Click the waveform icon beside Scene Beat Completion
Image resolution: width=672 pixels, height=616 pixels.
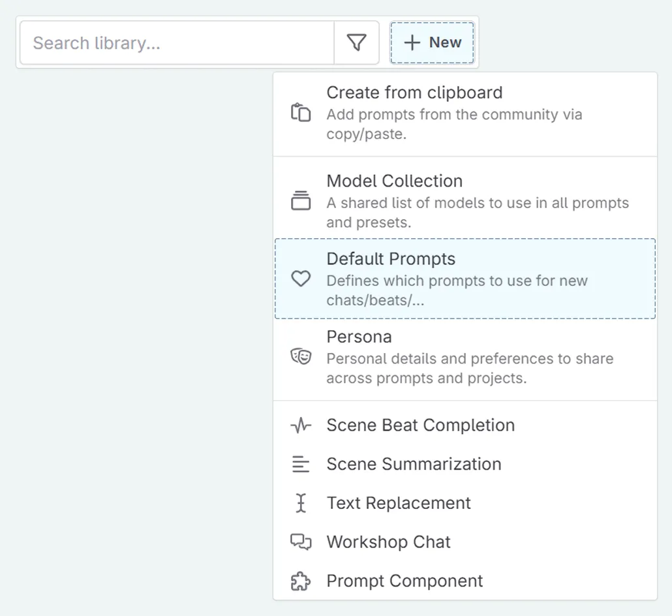click(301, 425)
